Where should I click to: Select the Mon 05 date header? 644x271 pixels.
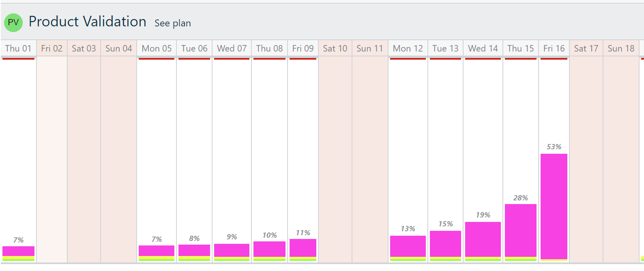[156, 48]
